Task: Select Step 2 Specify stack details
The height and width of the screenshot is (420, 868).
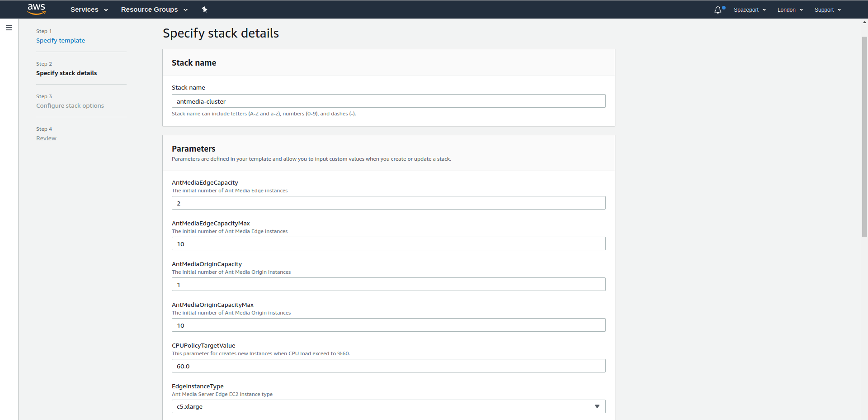Action: tap(66, 73)
